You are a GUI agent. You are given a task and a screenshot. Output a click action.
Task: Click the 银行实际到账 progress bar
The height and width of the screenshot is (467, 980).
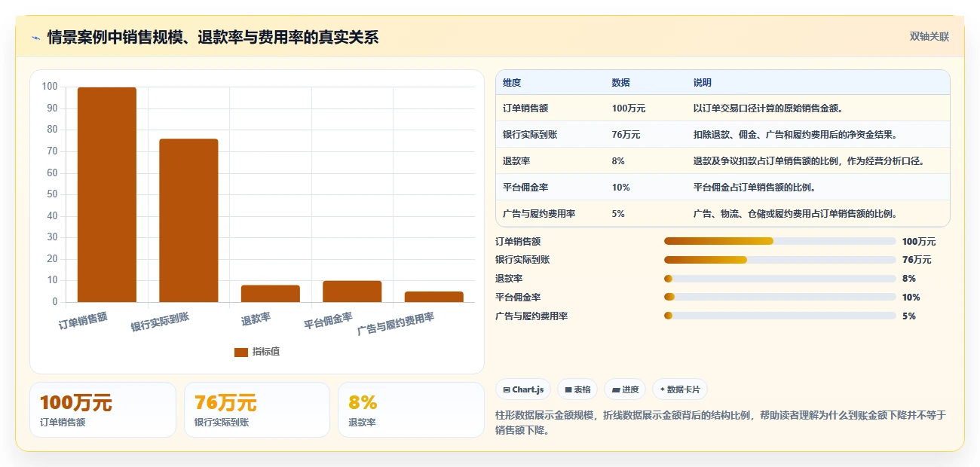(x=779, y=260)
